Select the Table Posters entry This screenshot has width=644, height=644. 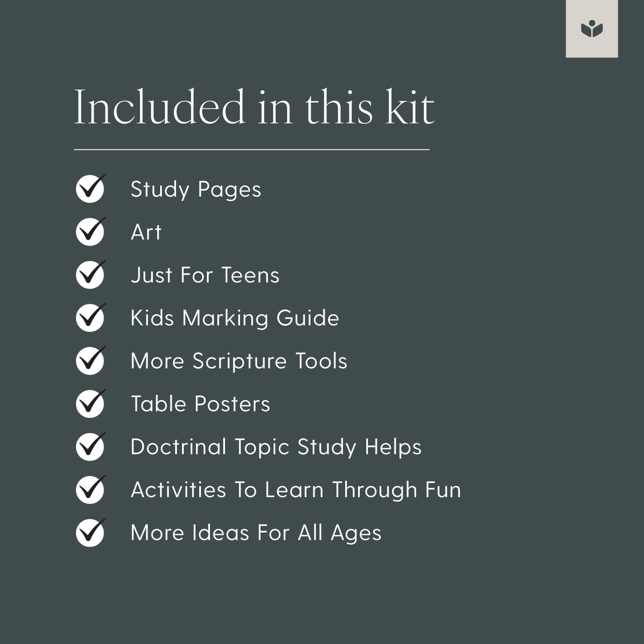click(200, 404)
